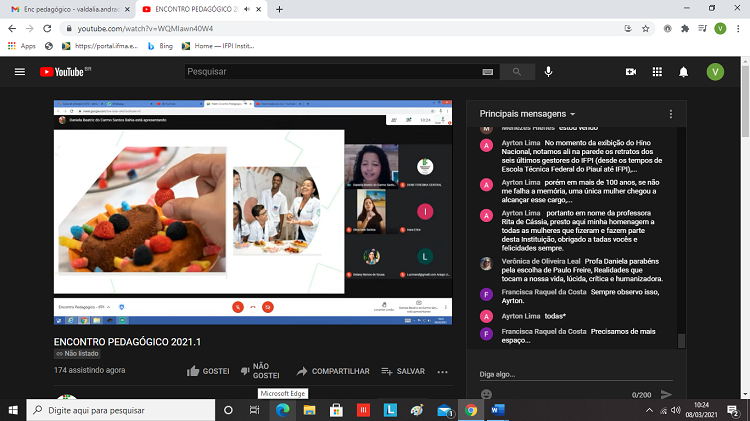Start voice search with microphone
The image size is (750, 421).
click(548, 72)
